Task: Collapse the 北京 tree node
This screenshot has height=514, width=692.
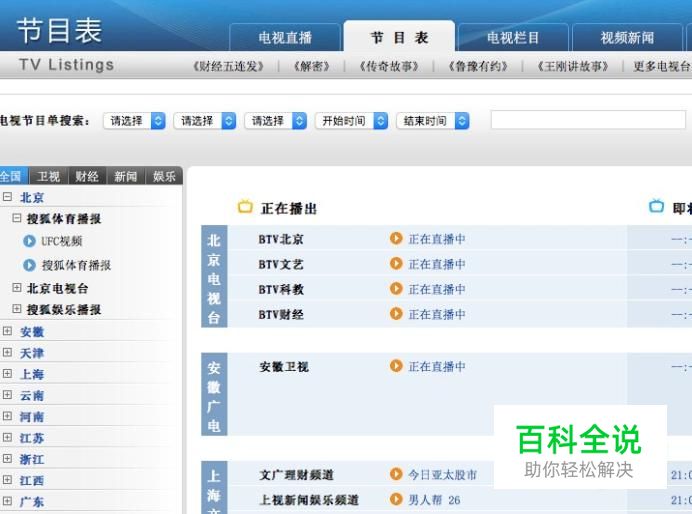Action: [8, 197]
